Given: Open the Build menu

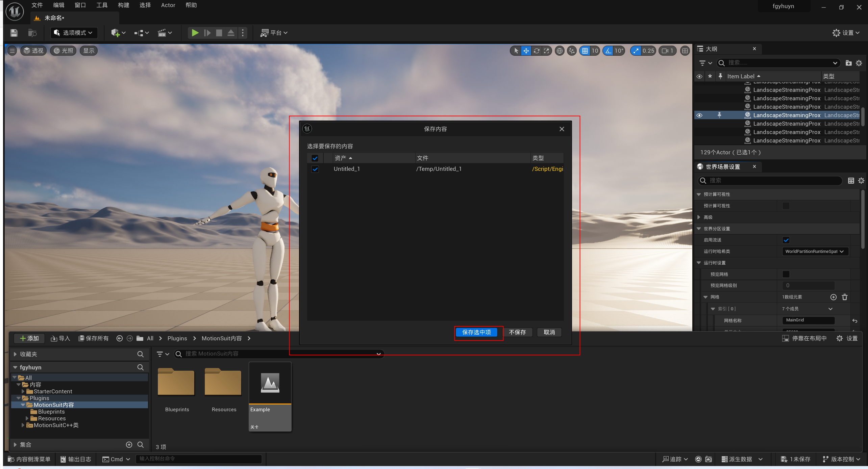Looking at the screenshot, I should coord(123,5).
